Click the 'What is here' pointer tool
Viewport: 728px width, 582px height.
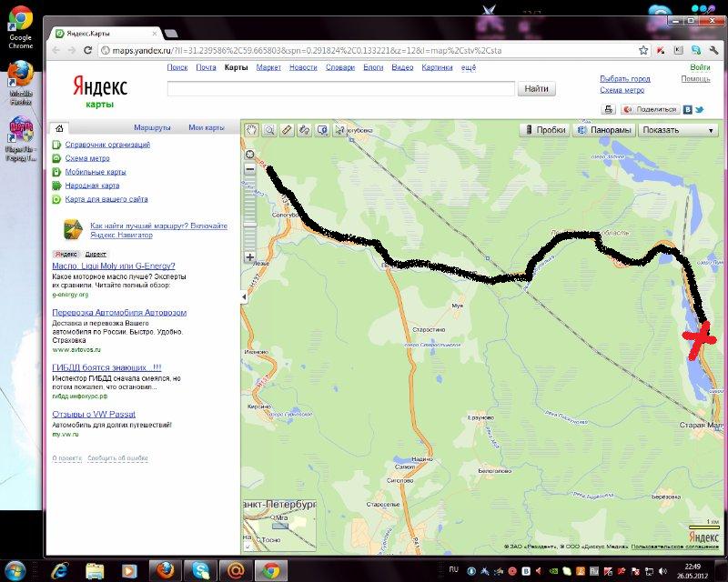(339, 130)
